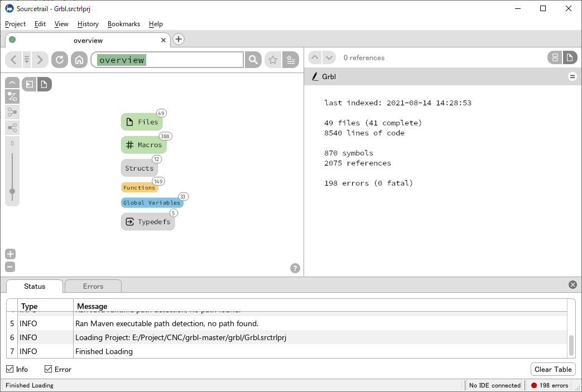
Task: Enable custom trail graph mode
Action: click(30, 84)
